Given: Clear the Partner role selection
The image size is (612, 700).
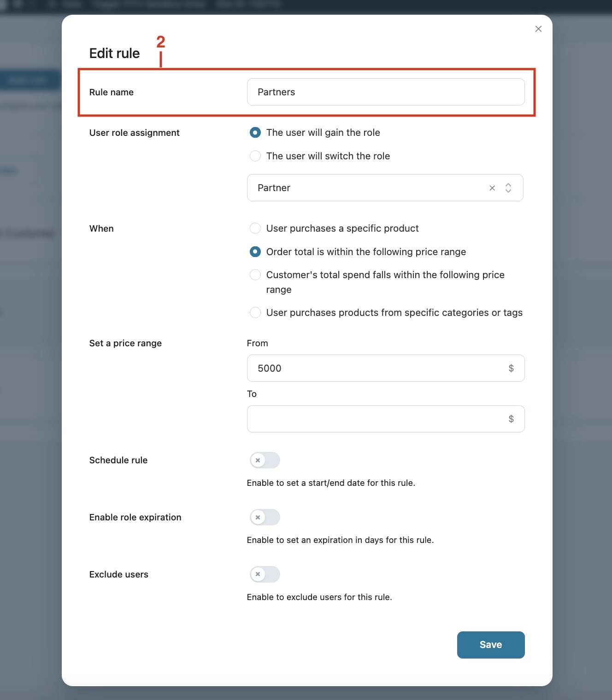Looking at the screenshot, I should pyautogui.click(x=492, y=188).
